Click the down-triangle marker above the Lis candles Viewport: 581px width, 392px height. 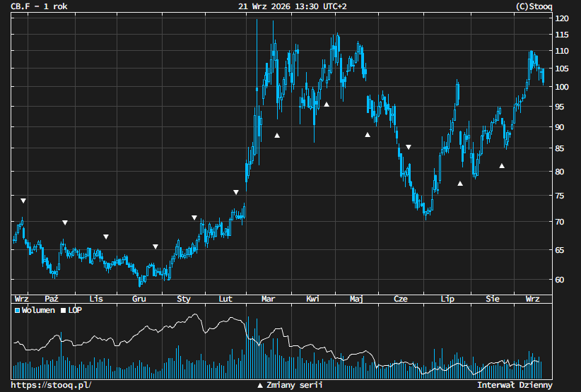pos(106,237)
